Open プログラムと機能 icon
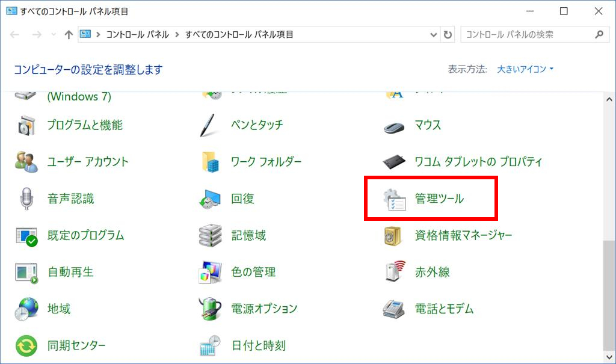 [26, 125]
